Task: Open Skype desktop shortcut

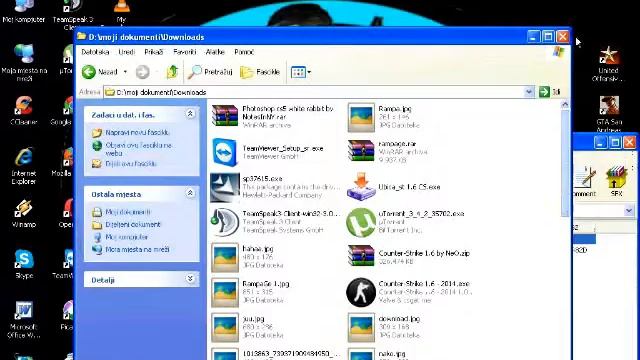Action: (24, 264)
